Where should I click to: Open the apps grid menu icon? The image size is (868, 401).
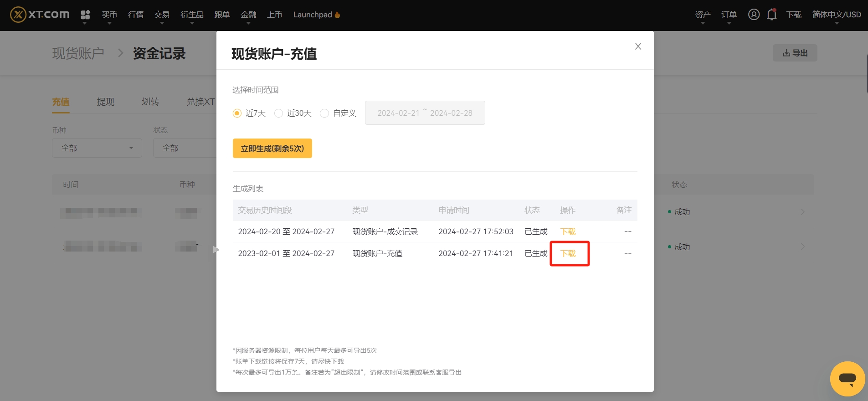click(x=85, y=15)
